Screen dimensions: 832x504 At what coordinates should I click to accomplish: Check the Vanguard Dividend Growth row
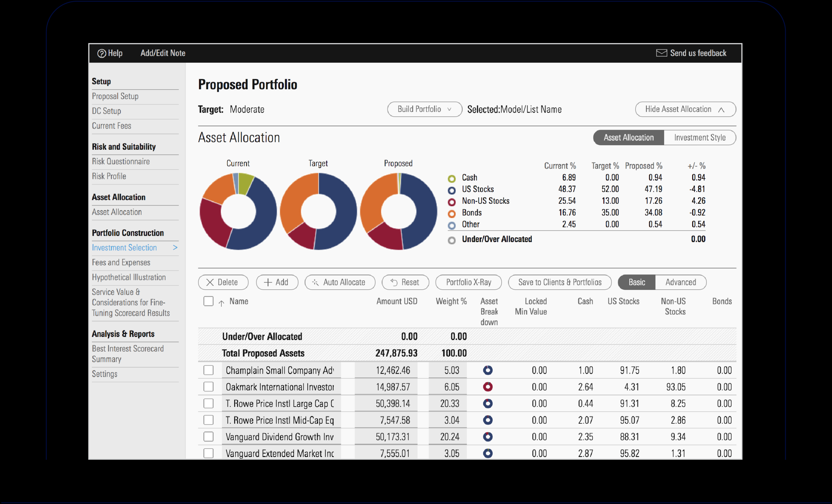tap(208, 436)
